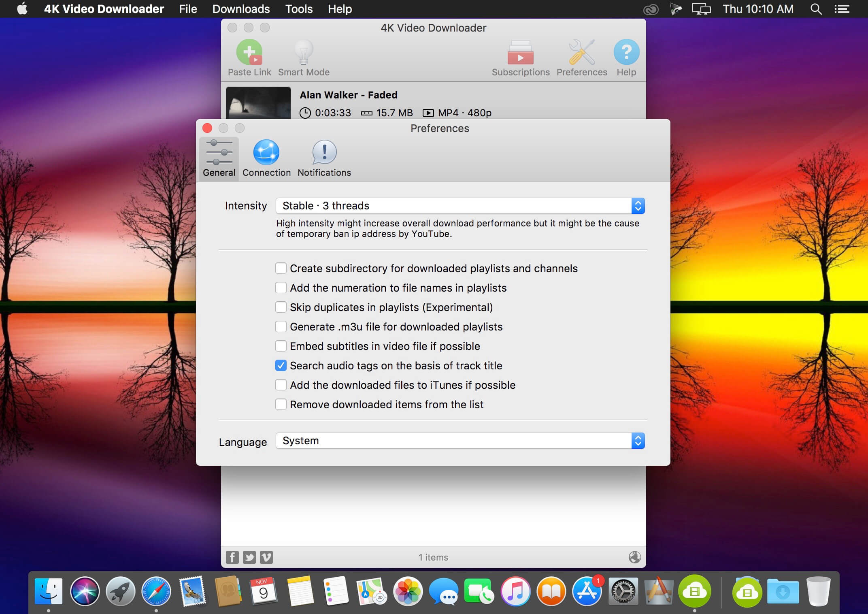Viewport: 868px width, 614px height.
Task: Toggle Add numeration to file names
Action: (280, 288)
